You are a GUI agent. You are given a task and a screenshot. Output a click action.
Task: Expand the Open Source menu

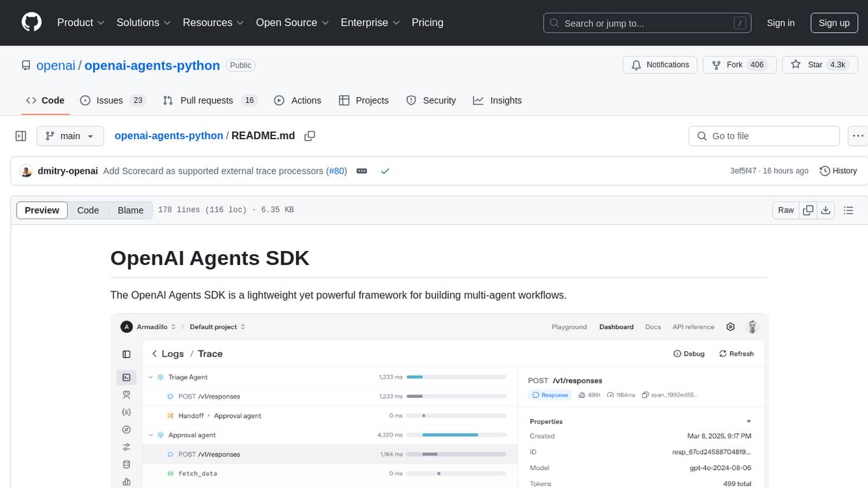[292, 22]
